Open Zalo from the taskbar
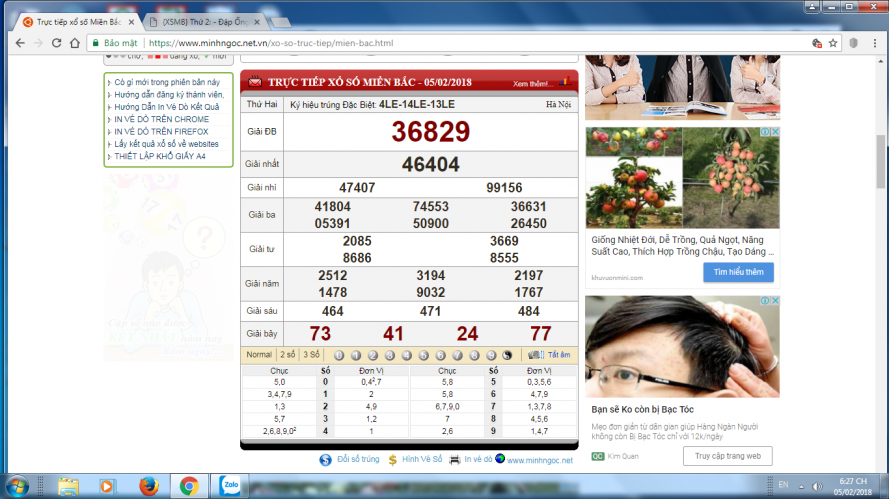 tap(231, 486)
